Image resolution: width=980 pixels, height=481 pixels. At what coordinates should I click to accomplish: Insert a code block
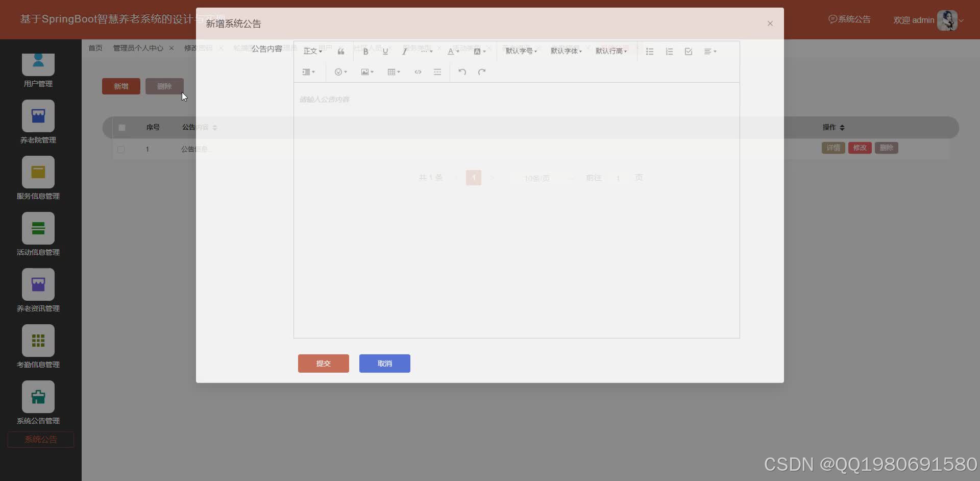click(418, 72)
